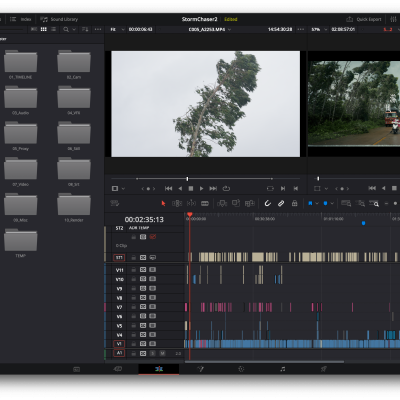The width and height of the screenshot is (400, 400).
Task: Open the TEMP folder
Action: click(21, 240)
